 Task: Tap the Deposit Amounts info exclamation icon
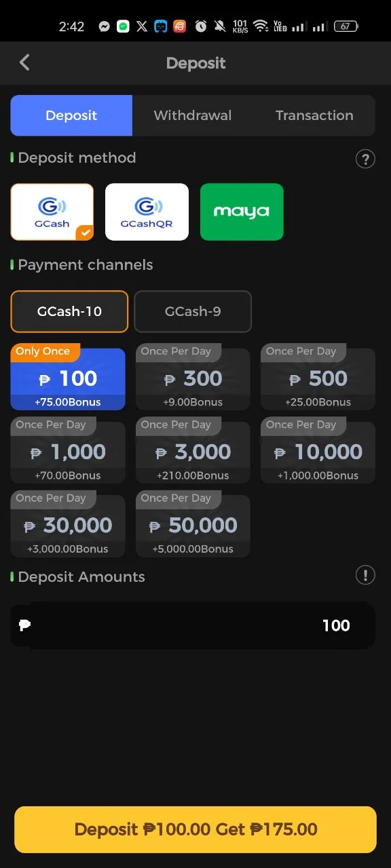pos(365,576)
